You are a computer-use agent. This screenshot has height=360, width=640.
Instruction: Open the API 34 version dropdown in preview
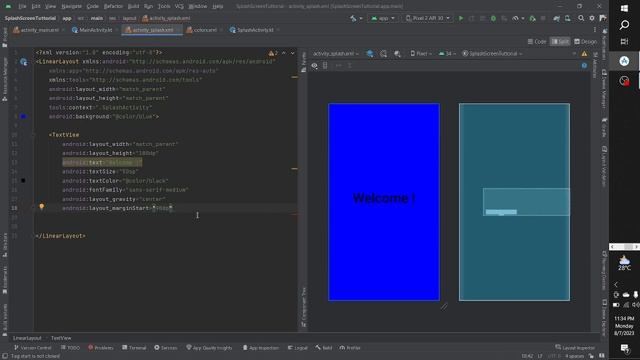click(447, 54)
